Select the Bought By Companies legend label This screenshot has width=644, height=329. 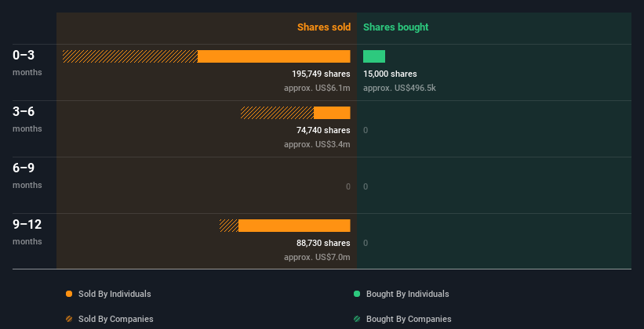click(x=409, y=319)
